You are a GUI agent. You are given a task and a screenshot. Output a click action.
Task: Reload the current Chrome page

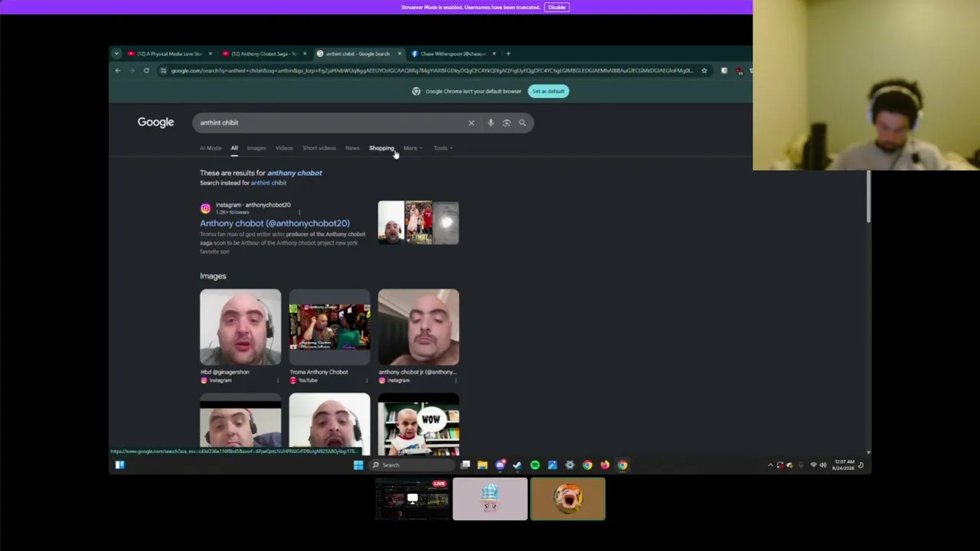click(146, 70)
